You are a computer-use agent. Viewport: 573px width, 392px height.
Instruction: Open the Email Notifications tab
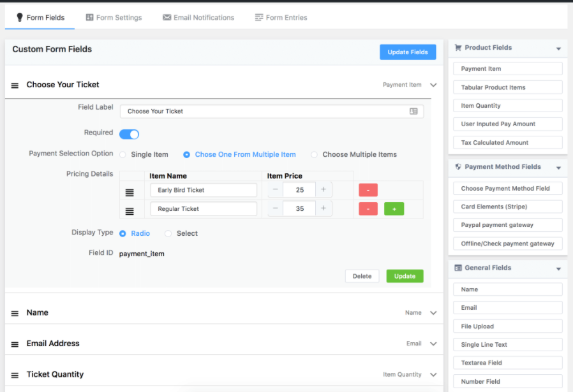click(x=198, y=17)
